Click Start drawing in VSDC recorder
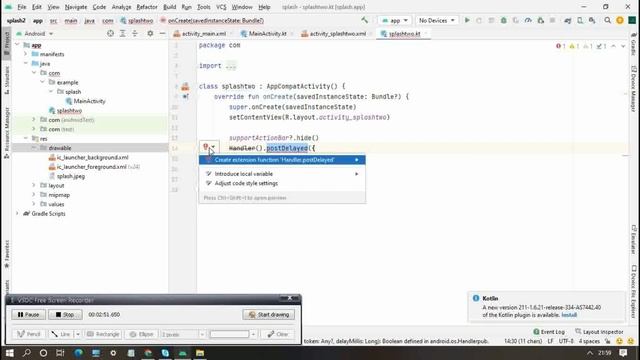This screenshot has width=640, height=360. [269, 315]
